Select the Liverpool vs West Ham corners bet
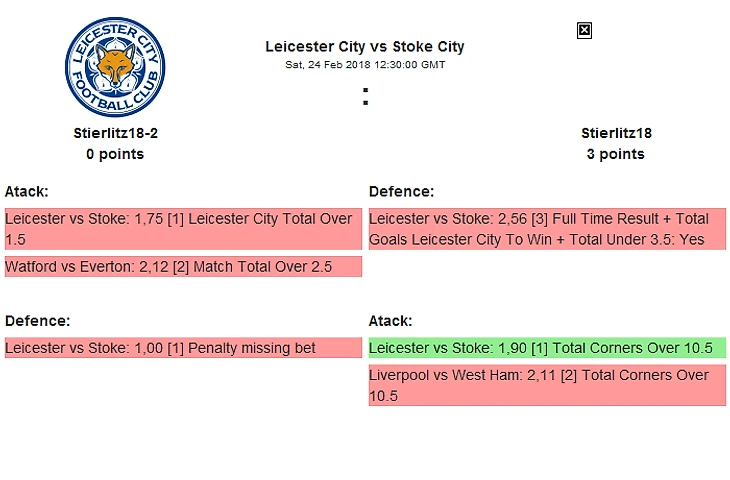 click(x=546, y=385)
